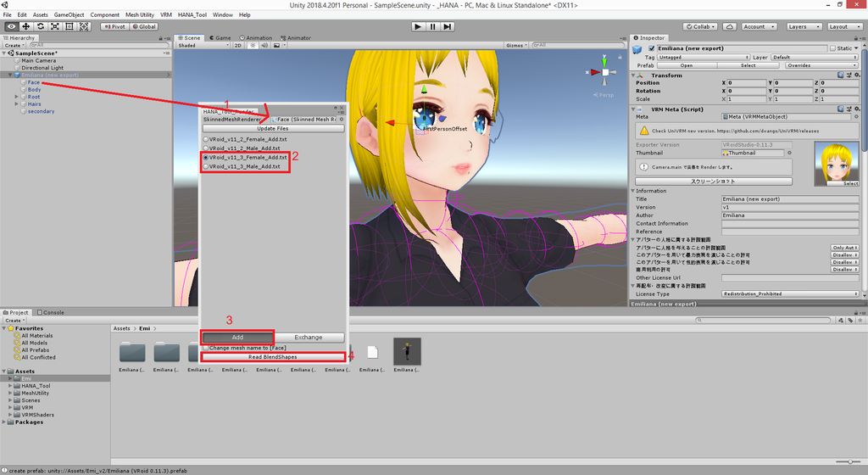Toggle the Static checkbox in Inspector
This screenshot has height=475, width=868.
pos(832,48)
